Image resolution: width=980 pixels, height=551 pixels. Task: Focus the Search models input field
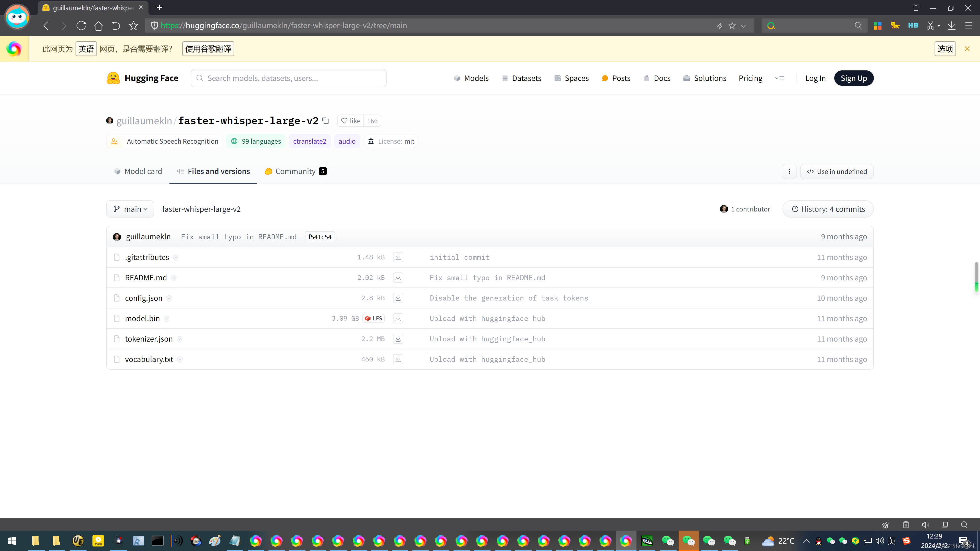289,78
